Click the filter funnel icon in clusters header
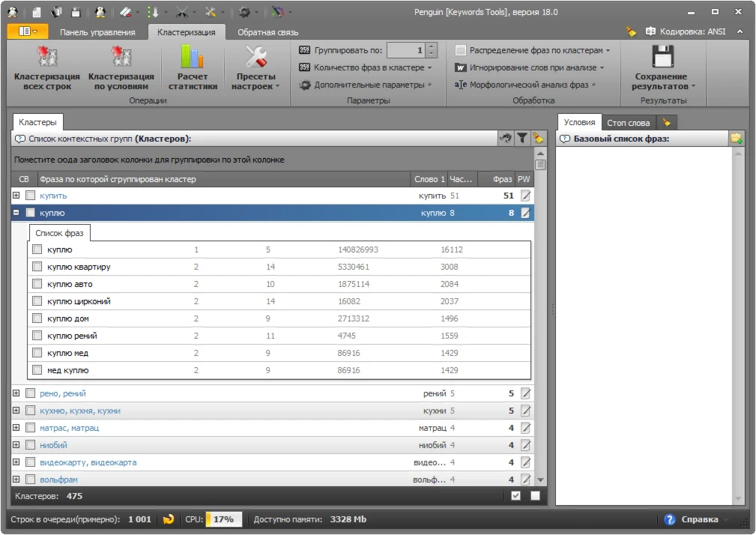The height and width of the screenshot is (535, 756). tap(522, 139)
